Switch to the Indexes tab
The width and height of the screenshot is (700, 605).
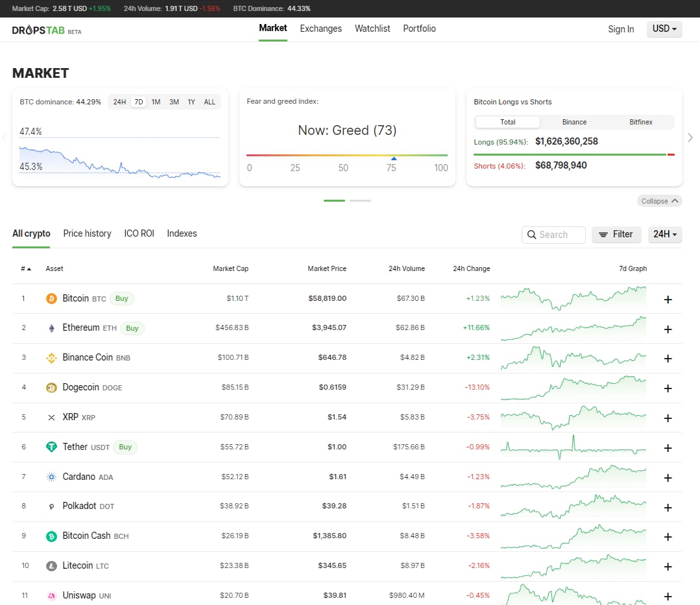tap(182, 234)
